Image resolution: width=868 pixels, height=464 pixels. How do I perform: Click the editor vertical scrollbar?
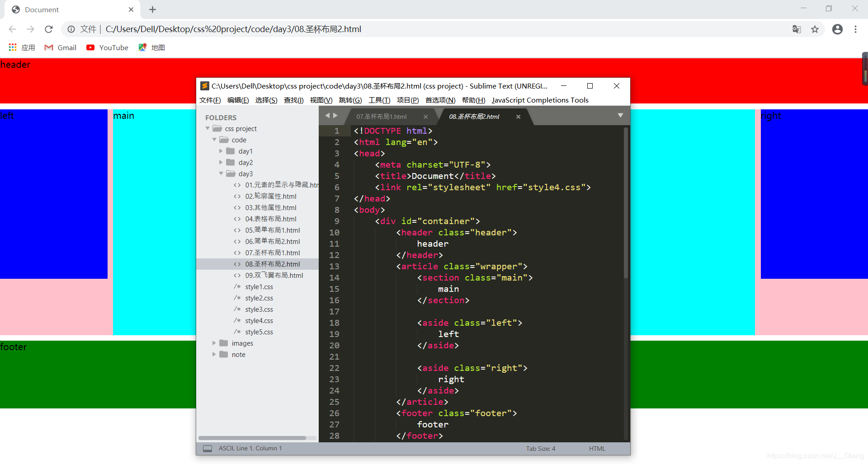tap(626, 202)
